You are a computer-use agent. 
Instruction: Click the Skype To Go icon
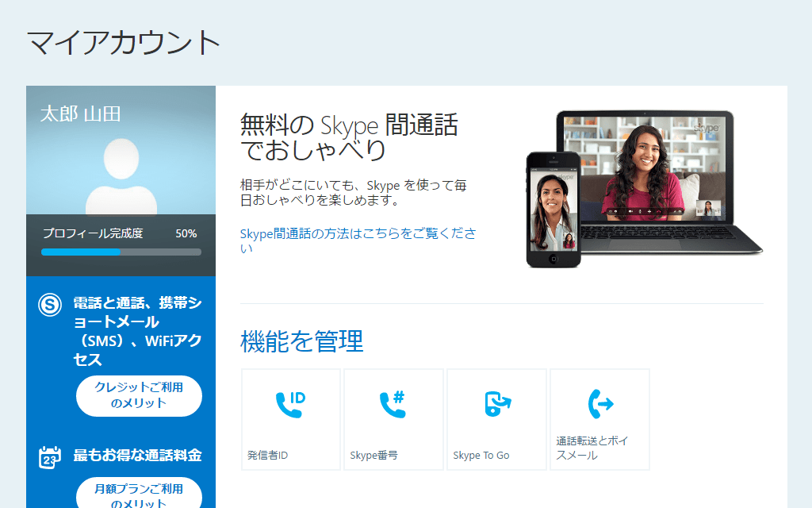pos(497,404)
